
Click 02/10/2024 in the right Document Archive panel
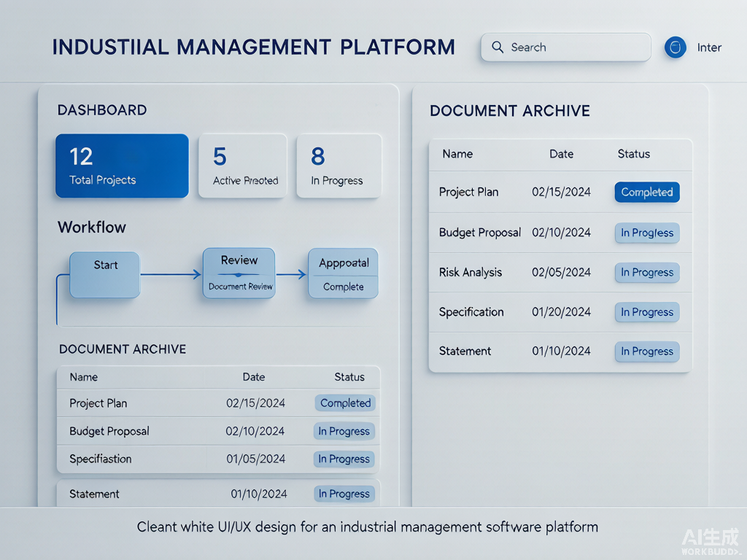point(561,233)
